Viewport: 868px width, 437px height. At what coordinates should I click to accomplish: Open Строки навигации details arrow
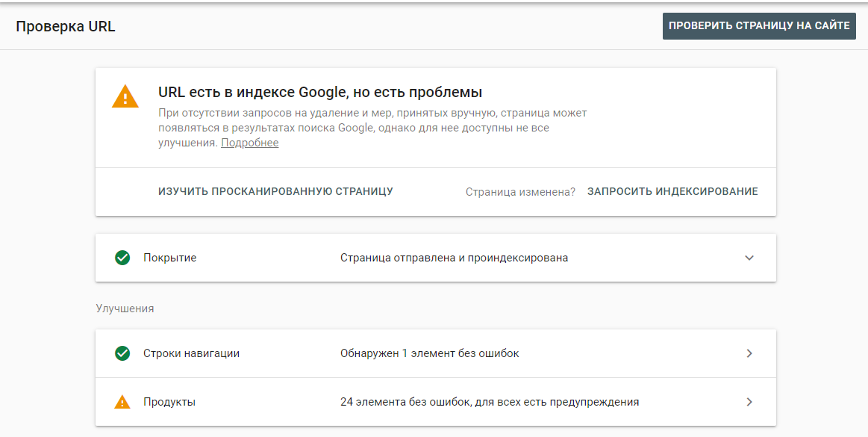tap(749, 353)
